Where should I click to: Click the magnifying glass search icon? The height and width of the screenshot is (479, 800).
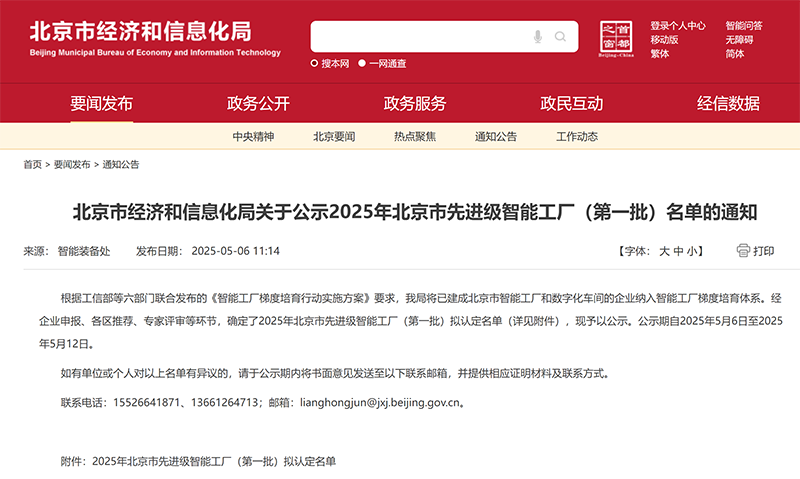point(561,37)
